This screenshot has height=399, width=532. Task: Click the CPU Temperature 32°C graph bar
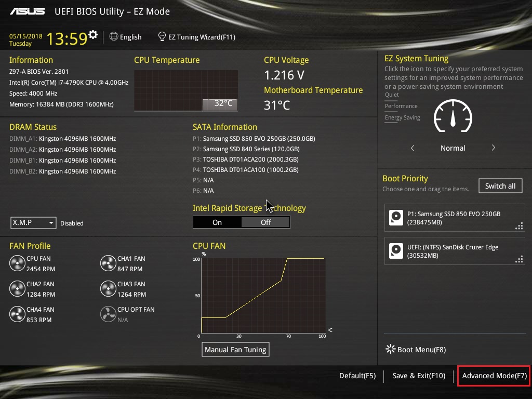tap(220, 104)
